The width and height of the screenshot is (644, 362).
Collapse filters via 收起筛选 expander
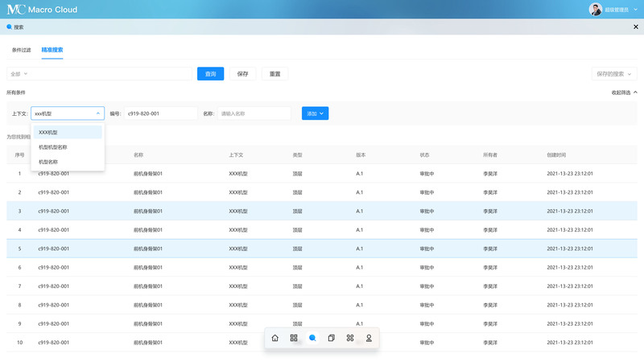tap(625, 93)
